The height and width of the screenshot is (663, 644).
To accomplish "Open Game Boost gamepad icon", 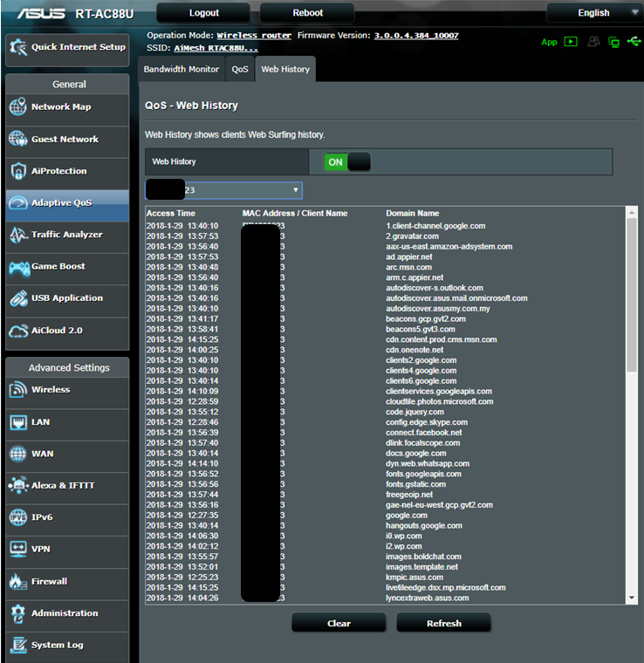I will pos(19,268).
